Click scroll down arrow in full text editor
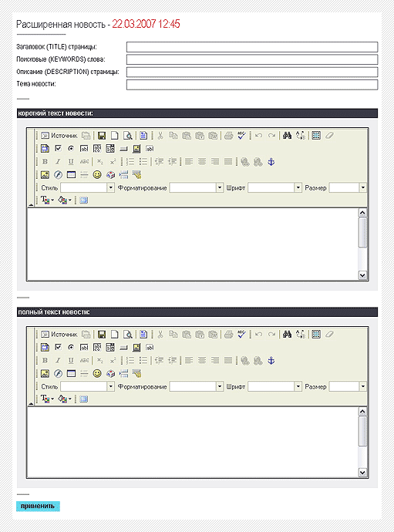The height and width of the screenshot is (532, 394). coord(362,473)
